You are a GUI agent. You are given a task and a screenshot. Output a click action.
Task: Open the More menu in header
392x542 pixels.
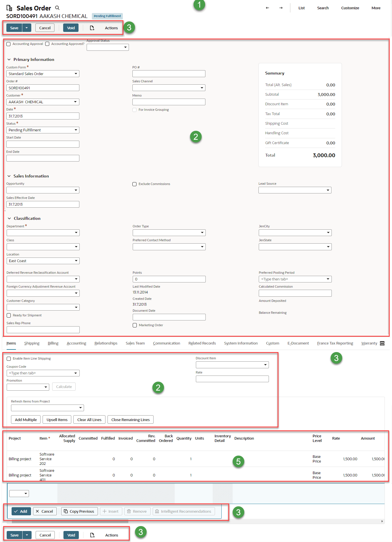click(376, 8)
